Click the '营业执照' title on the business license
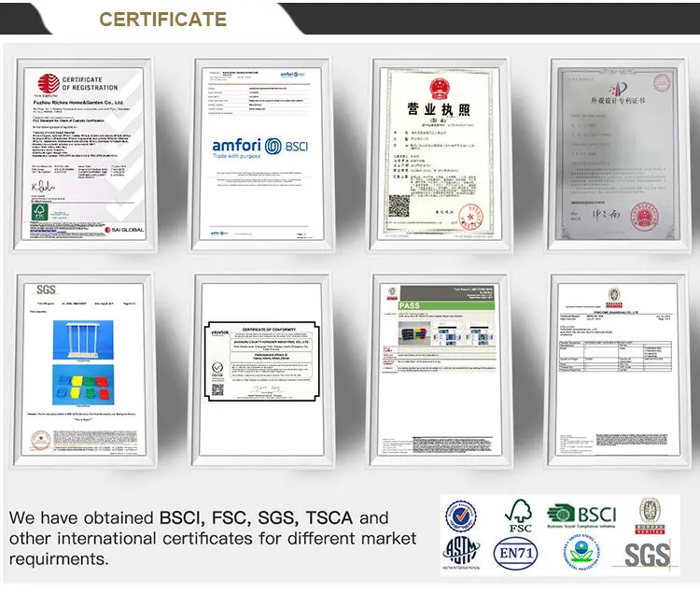The image size is (700, 593). point(439,109)
